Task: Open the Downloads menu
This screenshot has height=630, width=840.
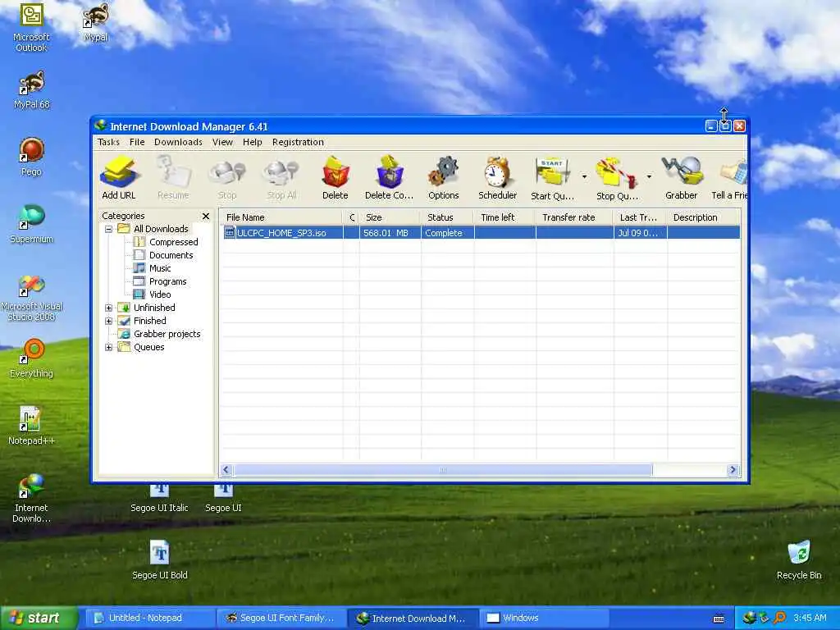Action: point(178,142)
